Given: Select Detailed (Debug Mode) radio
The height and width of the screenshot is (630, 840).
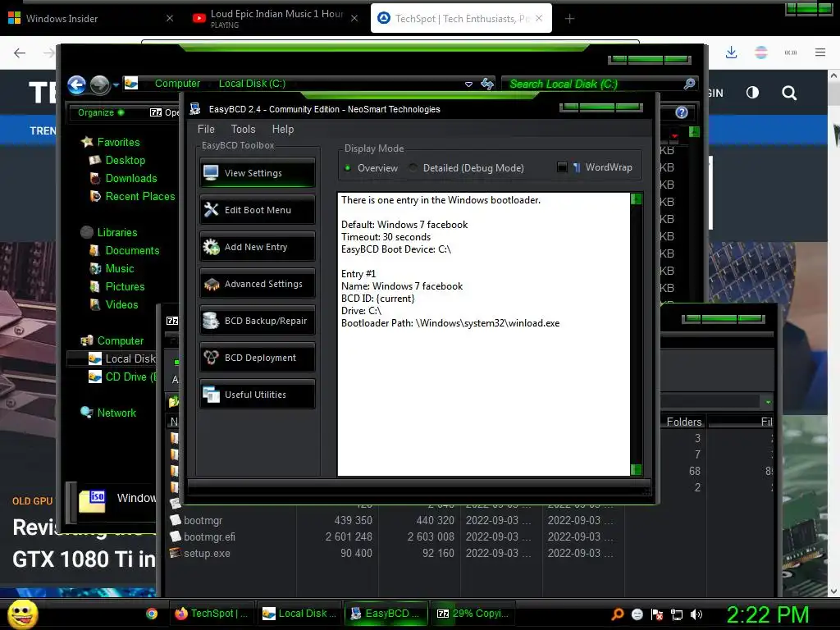Looking at the screenshot, I should tap(467, 167).
